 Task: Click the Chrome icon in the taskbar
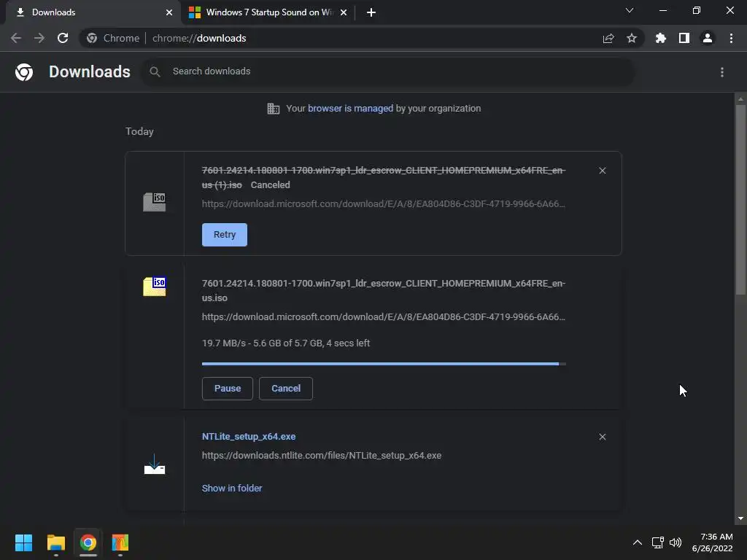click(x=88, y=542)
